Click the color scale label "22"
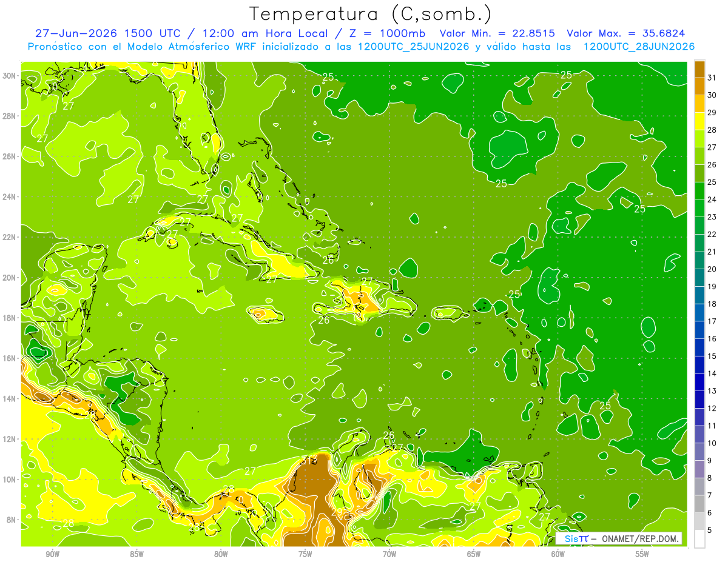The width and height of the screenshot is (728, 562). (x=712, y=234)
